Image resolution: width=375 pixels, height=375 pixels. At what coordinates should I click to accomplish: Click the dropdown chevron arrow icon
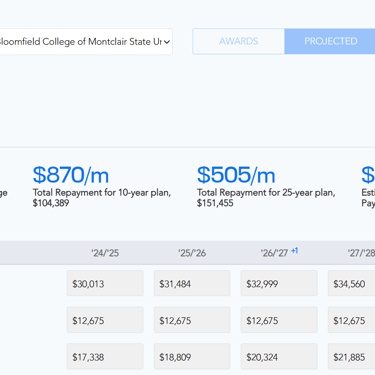click(x=167, y=42)
